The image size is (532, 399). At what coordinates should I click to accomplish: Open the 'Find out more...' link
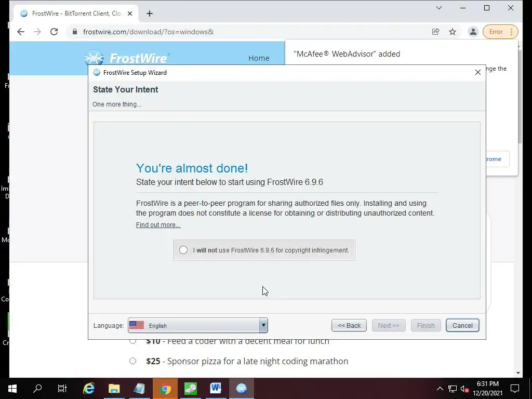click(158, 224)
